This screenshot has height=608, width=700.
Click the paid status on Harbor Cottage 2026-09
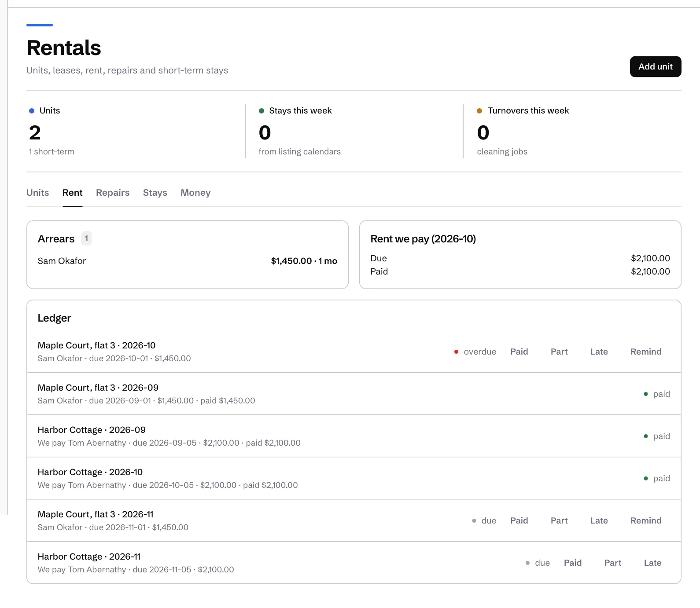[657, 436]
